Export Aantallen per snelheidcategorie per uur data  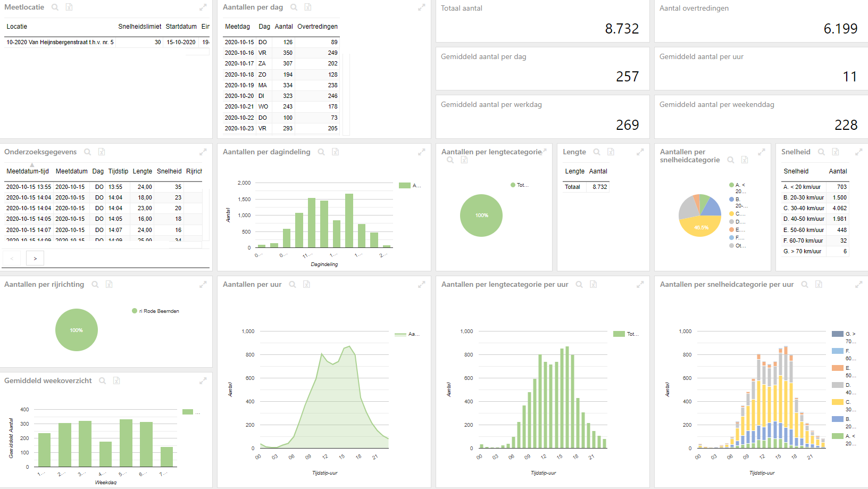tap(819, 285)
